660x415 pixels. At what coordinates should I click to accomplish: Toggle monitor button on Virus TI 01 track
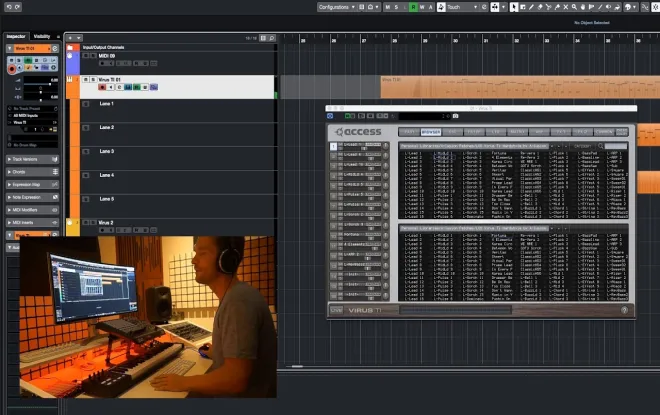coord(111,87)
